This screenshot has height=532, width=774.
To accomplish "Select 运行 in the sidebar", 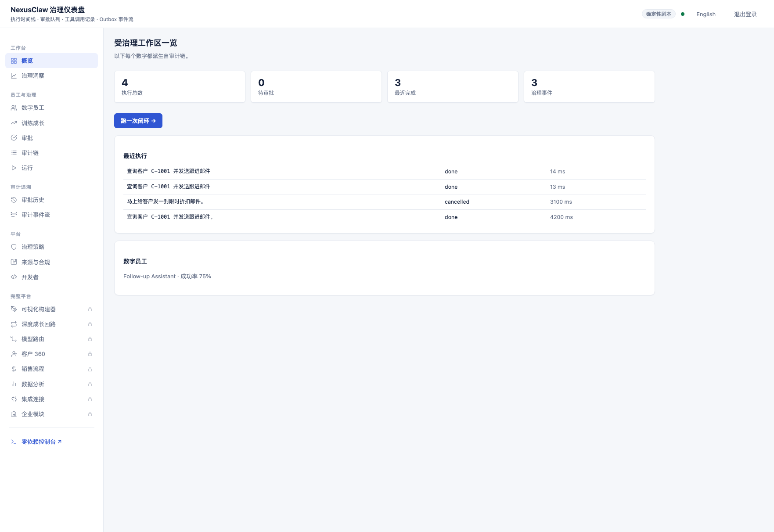I will (x=51, y=168).
